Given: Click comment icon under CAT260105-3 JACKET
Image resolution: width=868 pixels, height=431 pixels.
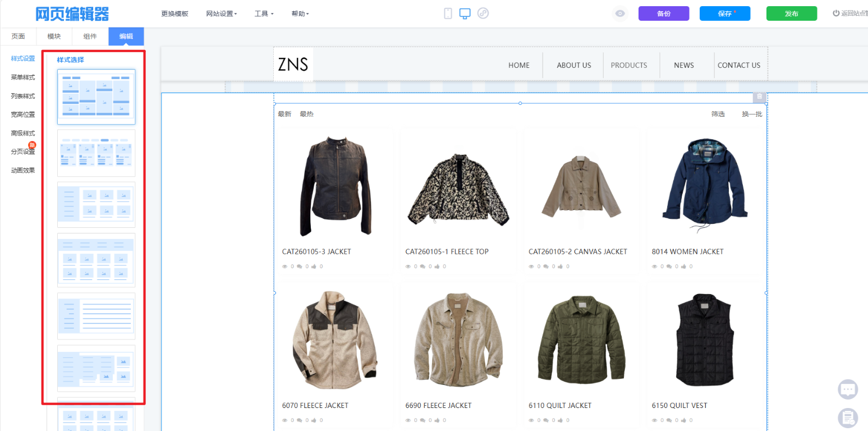Looking at the screenshot, I should (300, 267).
